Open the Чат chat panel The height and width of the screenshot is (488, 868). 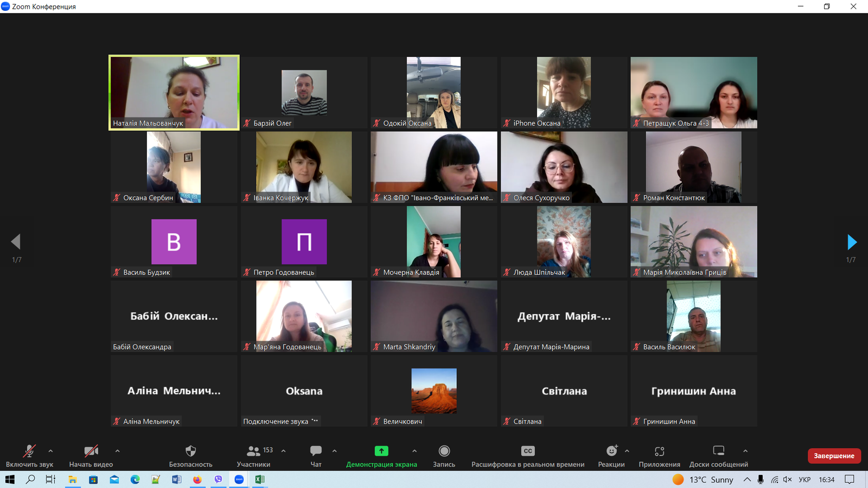tap(316, 451)
